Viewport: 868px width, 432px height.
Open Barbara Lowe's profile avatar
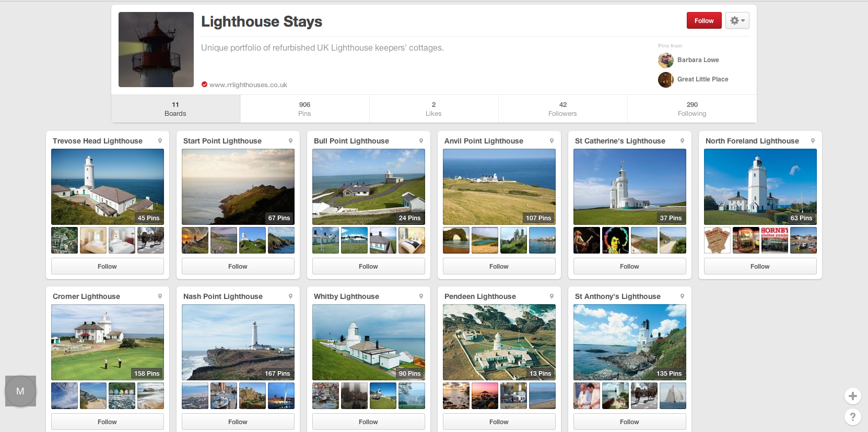click(x=665, y=61)
